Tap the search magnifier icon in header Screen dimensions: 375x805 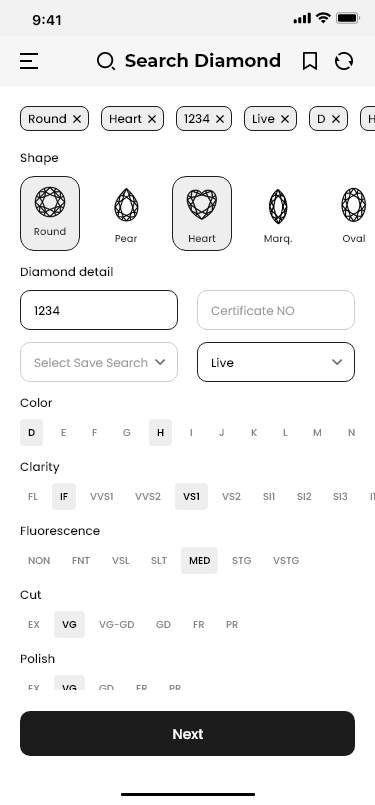click(x=106, y=61)
